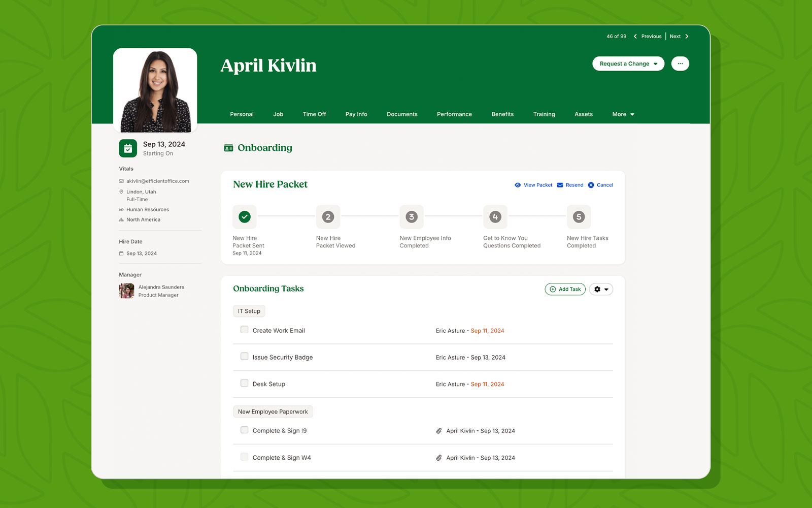Click the View Packet link
Screen dimensions: 812x508
(538, 185)
